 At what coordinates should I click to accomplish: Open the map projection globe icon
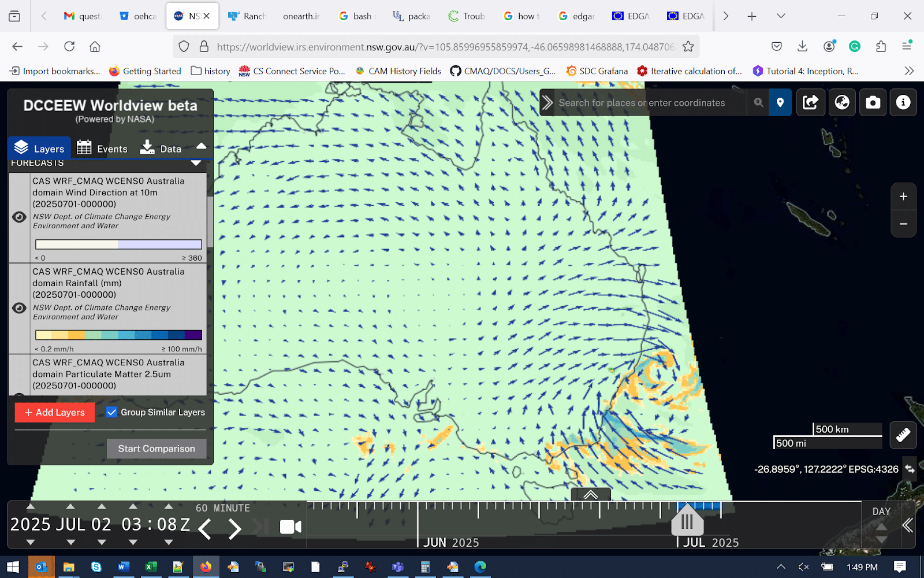(842, 103)
